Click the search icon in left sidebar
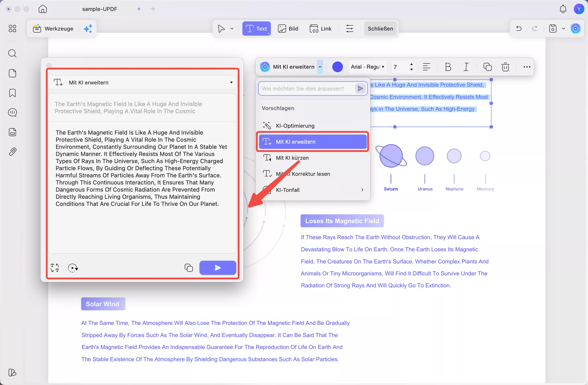 coord(12,53)
